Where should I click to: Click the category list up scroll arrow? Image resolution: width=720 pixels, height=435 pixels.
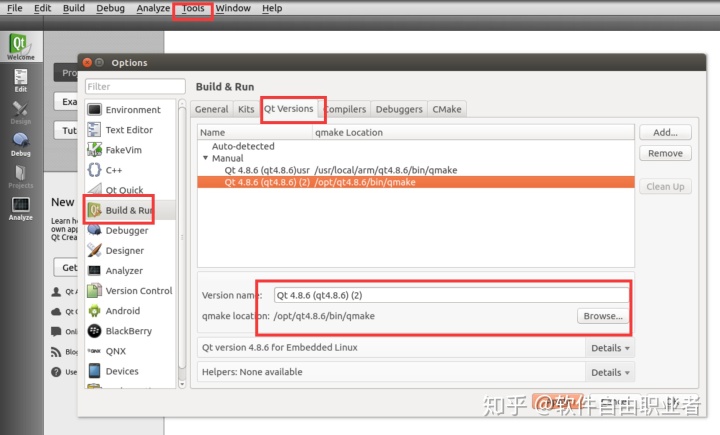(x=182, y=104)
